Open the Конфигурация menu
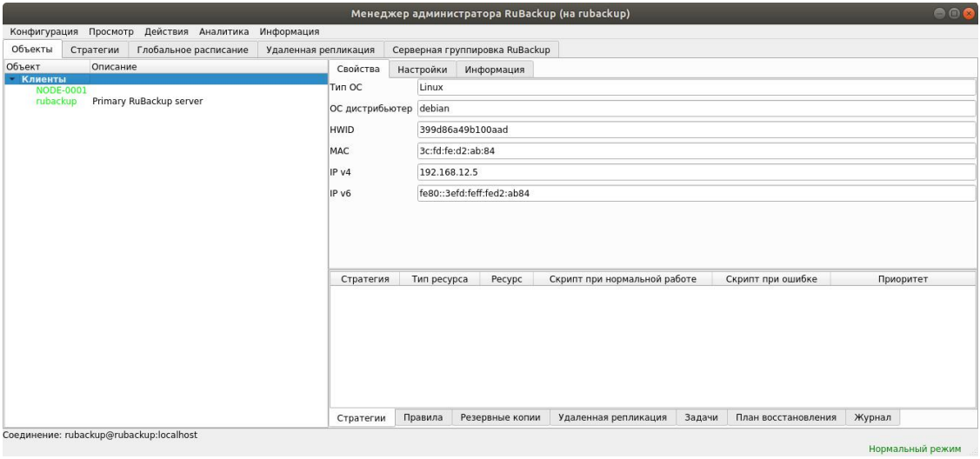Image resolution: width=980 pixels, height=459 pixels. click(43, 31)
